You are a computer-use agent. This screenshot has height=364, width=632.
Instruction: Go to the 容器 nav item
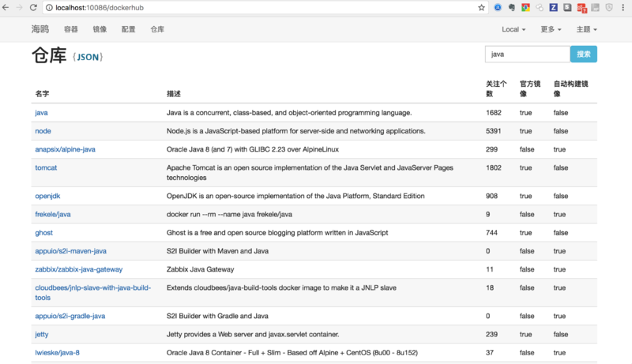[71, 29]
